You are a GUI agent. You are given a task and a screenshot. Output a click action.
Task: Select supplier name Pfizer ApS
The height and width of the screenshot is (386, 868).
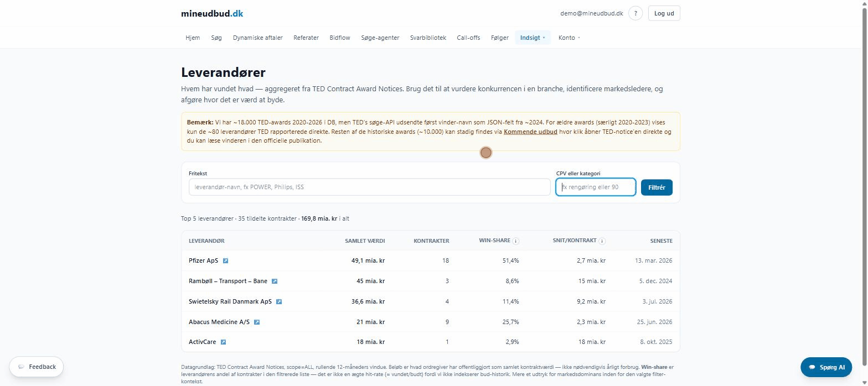[x=204, y=260]
